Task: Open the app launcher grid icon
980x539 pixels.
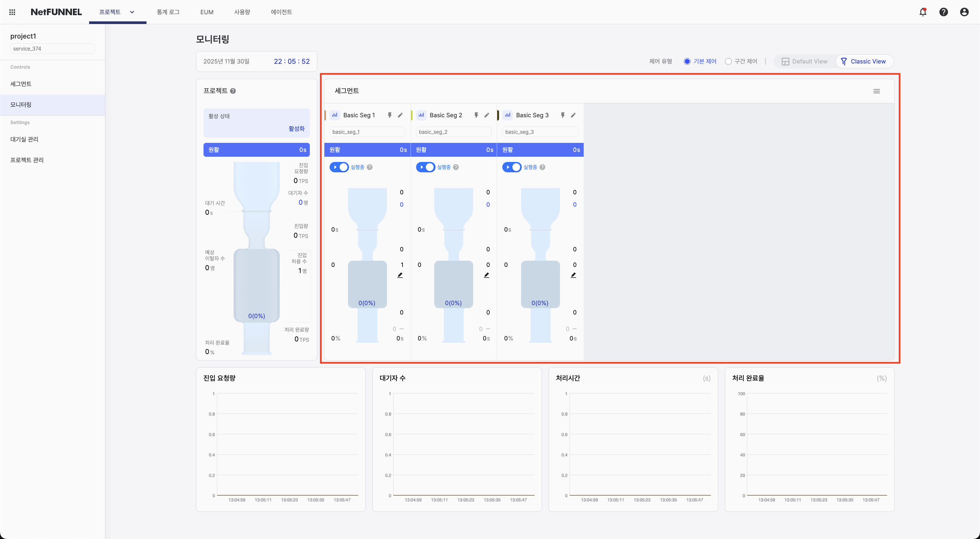Action: pos(12,12)
